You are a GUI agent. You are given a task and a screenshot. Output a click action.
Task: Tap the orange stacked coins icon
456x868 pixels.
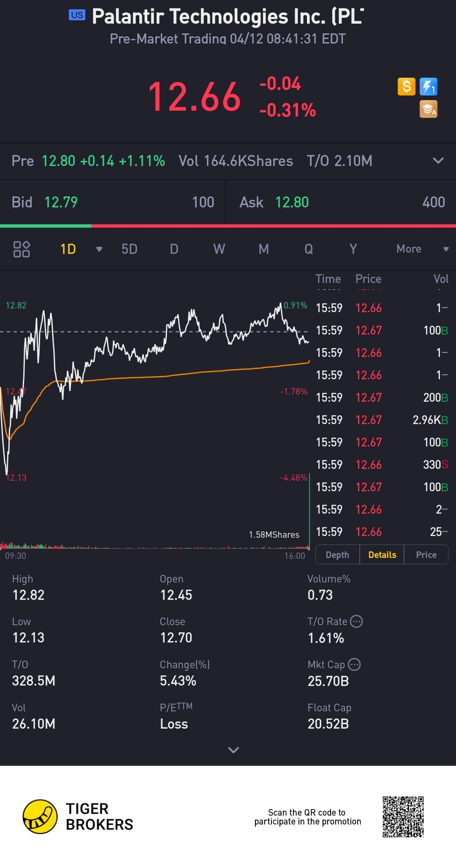pyautogui.click(x=429, y=109)
